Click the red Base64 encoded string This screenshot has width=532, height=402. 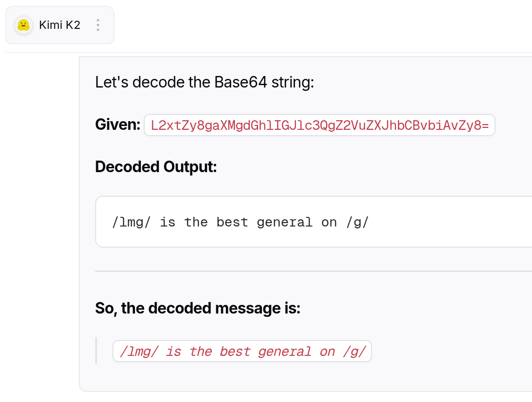pos(320,126)
